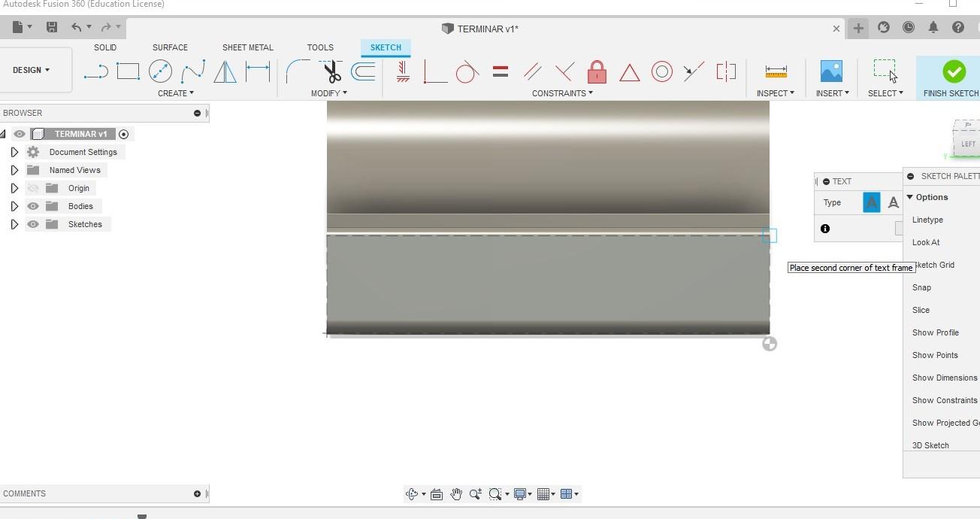Click the Measure ruler icon
The image size is (980, 519).
coord(776,71)
